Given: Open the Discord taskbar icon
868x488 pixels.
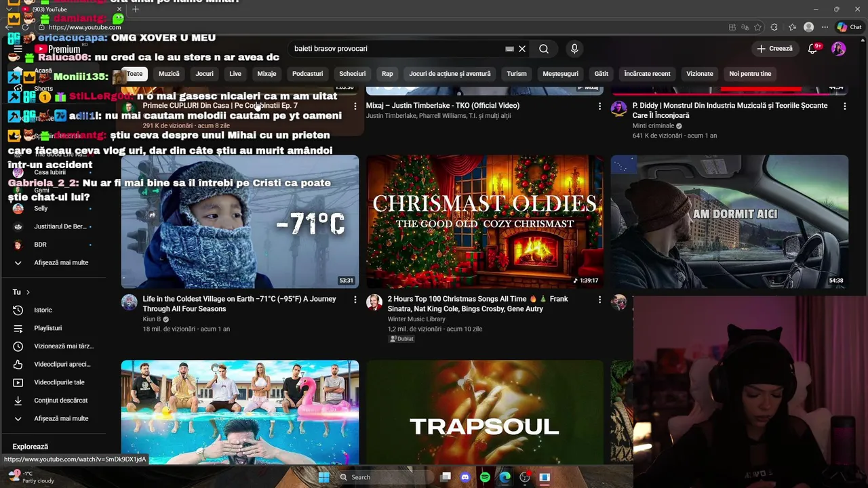Looking at the screenshot, I should 465,477.
